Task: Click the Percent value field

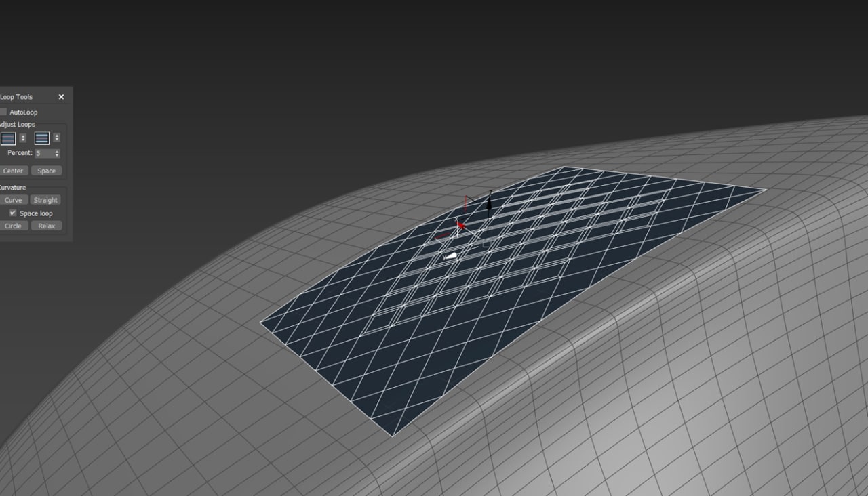Action: coord(43,153)
